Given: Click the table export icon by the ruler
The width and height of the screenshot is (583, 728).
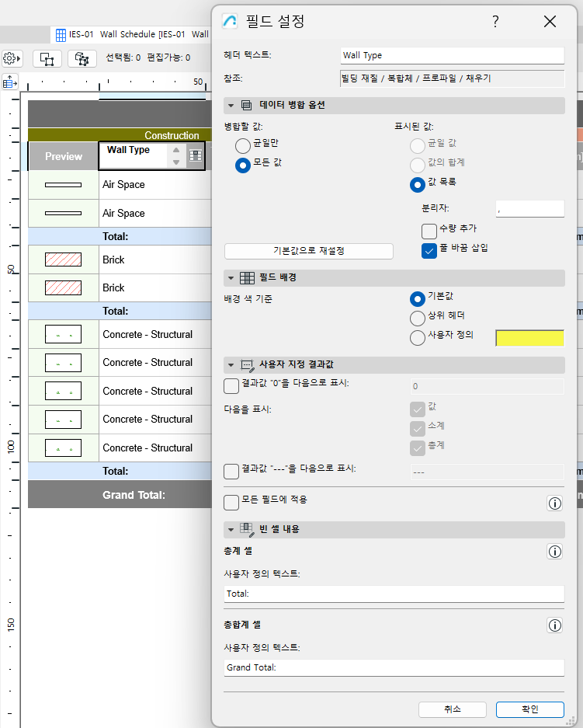Looking at the screenshot, I should click(x=10, y=82).
